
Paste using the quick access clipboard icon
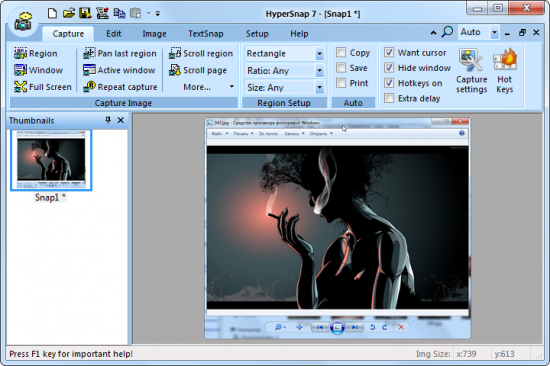pos(136,14)
